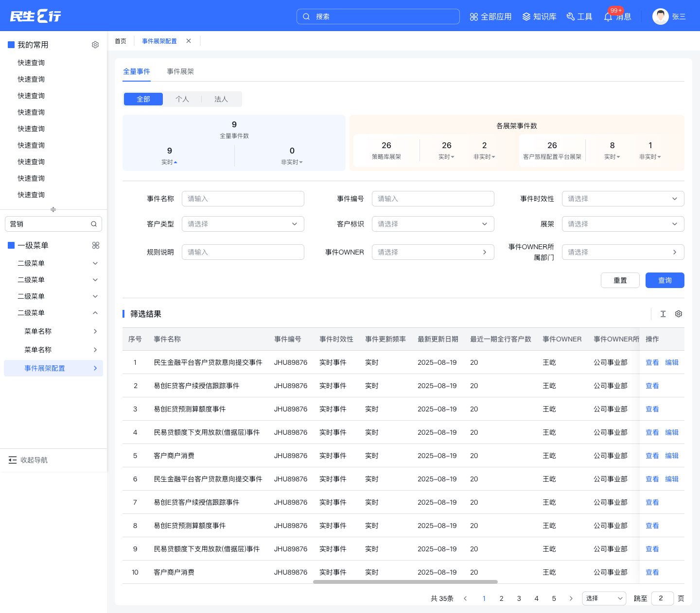
Task: Click the row-height icon in 筛选结果 header
Action: pos(663,314)
